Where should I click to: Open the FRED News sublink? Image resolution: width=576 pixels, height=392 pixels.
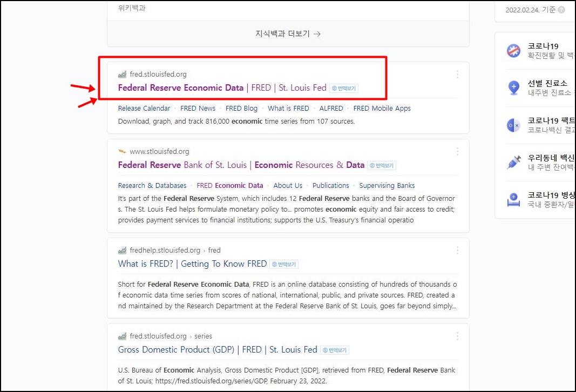198,109
